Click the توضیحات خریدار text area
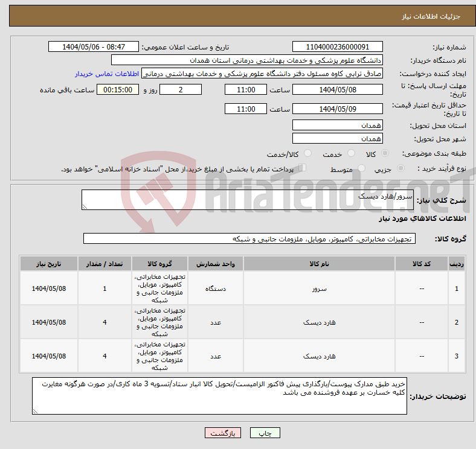476x449 pixels. pyautogui.click(x=219, y=396)
